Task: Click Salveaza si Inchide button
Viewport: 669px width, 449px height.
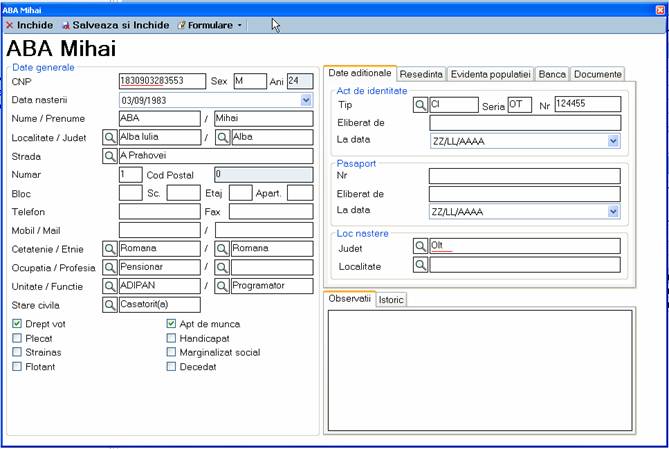Action: click(x=115, y=24)
